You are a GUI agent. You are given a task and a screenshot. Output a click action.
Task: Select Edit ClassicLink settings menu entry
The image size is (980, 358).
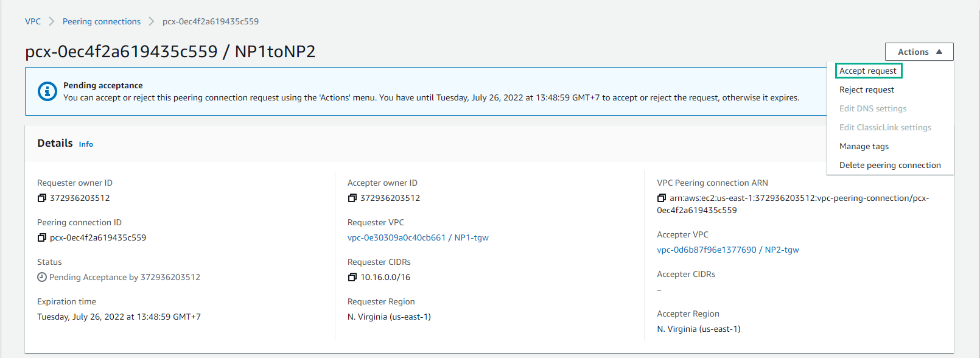click(x=885, y=127)
